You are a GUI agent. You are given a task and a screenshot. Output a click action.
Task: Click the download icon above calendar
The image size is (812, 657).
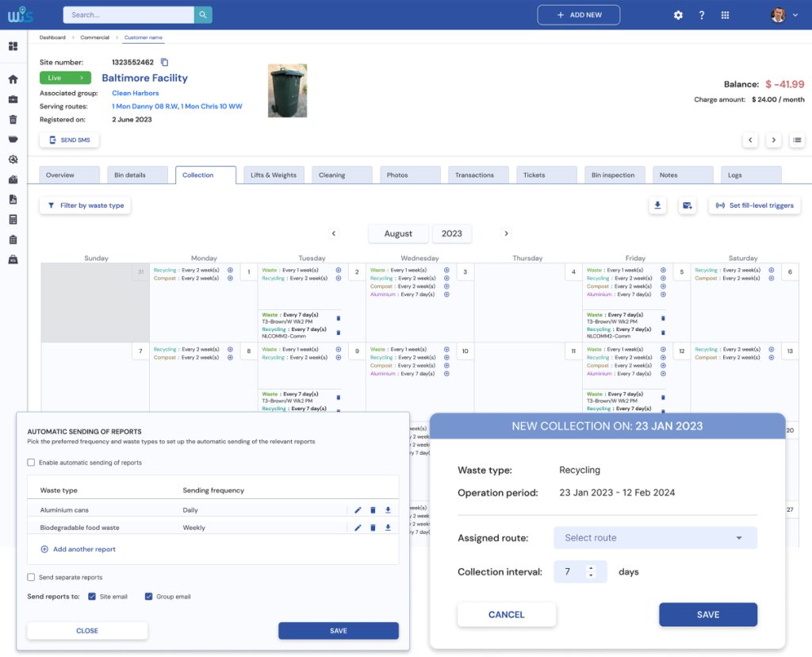(657, 206)
